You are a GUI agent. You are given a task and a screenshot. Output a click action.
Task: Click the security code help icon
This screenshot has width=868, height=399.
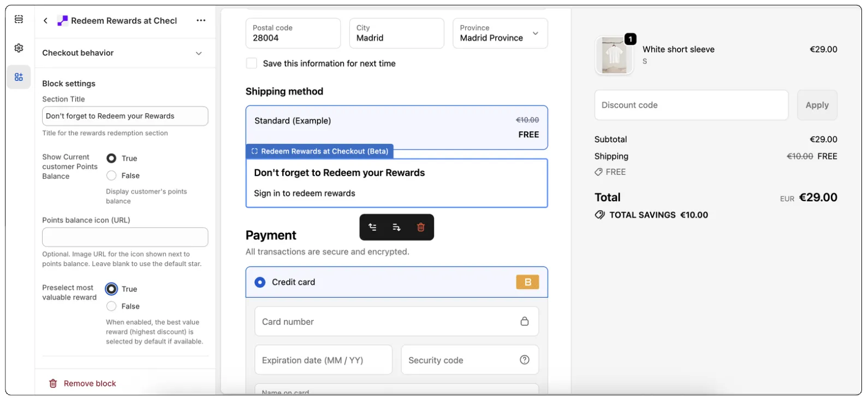point(525,360)
